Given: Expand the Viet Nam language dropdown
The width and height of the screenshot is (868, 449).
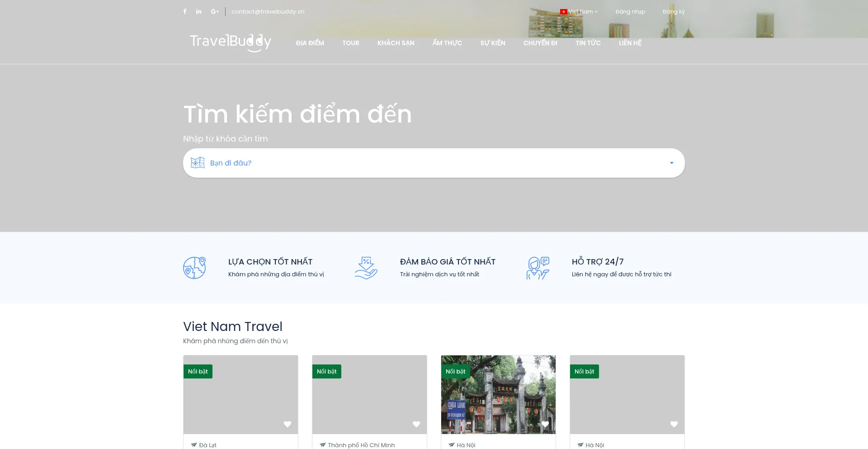Looking at the screenshot, I should 579,12.
